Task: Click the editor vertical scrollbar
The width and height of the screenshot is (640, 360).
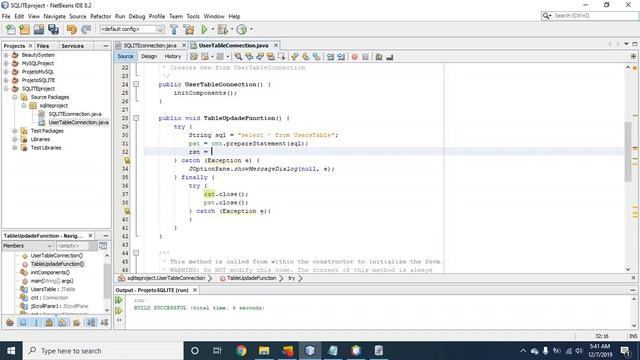Action: (x=628, y=151)
